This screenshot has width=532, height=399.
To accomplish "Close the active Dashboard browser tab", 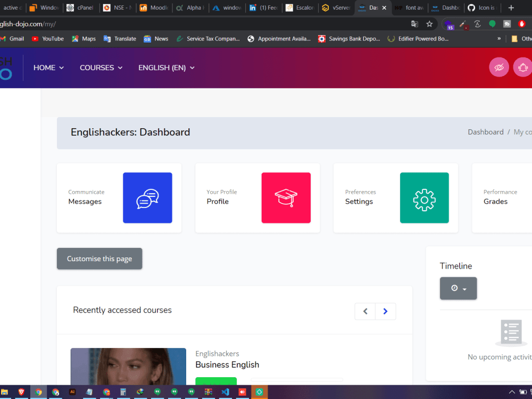I will click(x=384, y=7).
